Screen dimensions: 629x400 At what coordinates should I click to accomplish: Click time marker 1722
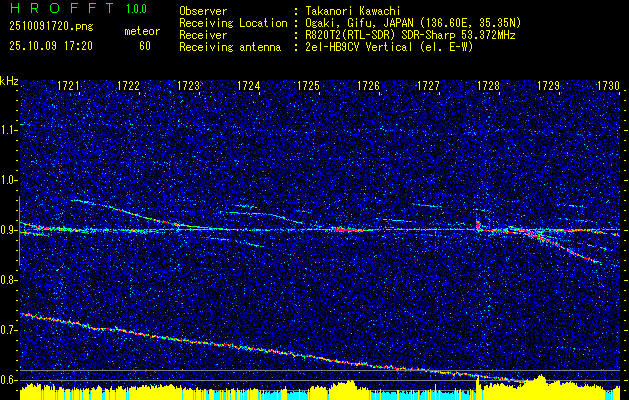point(128,86)
